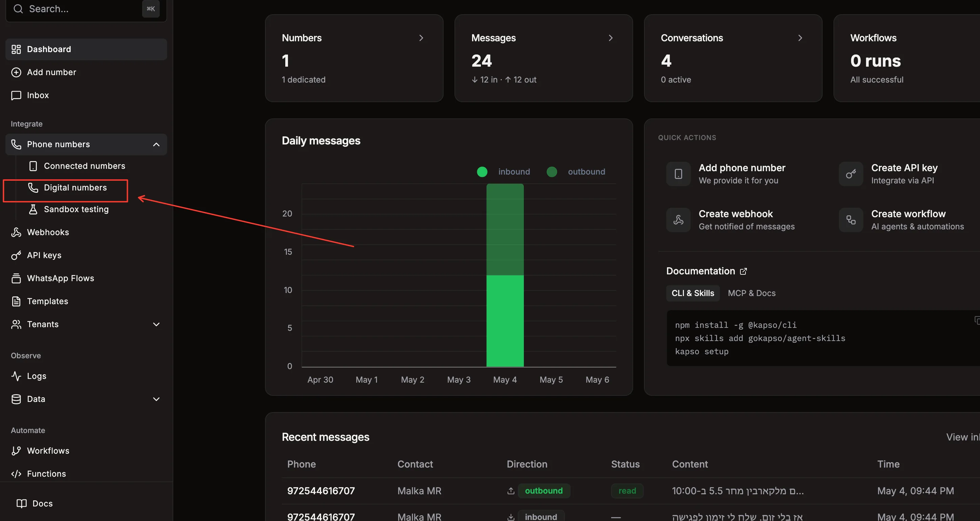The image size is (980, 521).
Task: Click the '1 dedicated' Numbers subtitle
Action: pyautogui.click(x=304, y=80)
